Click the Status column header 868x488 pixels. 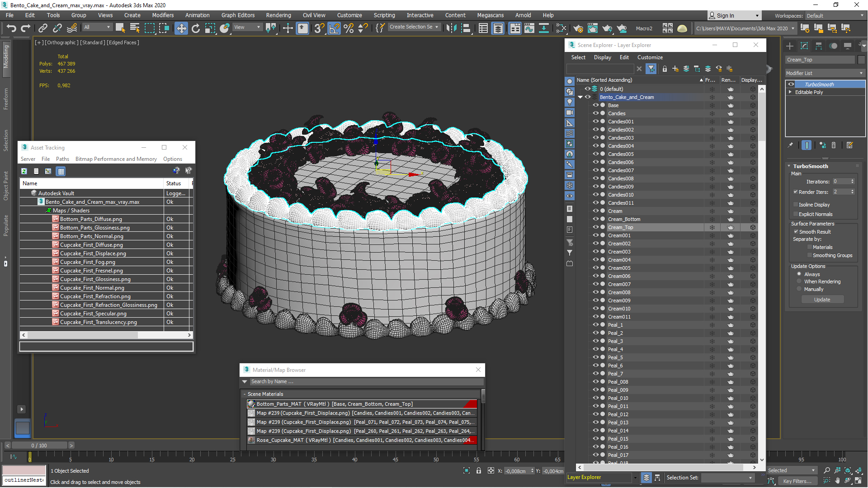point(178,183)
